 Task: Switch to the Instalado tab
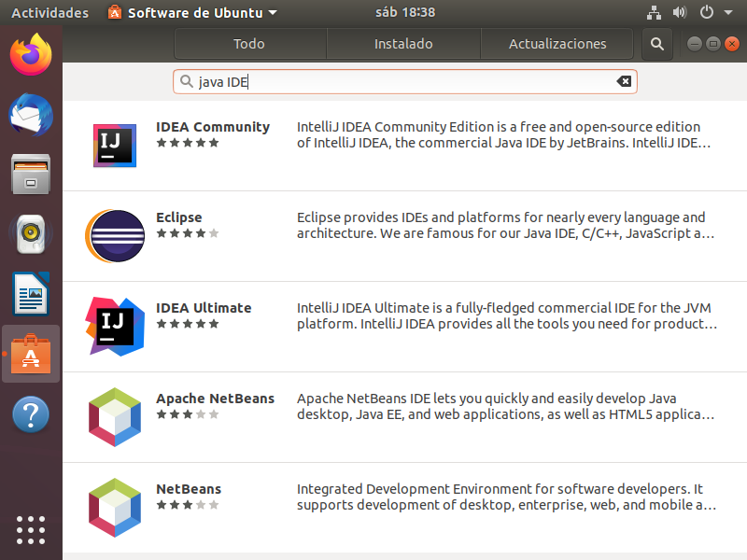403,44
